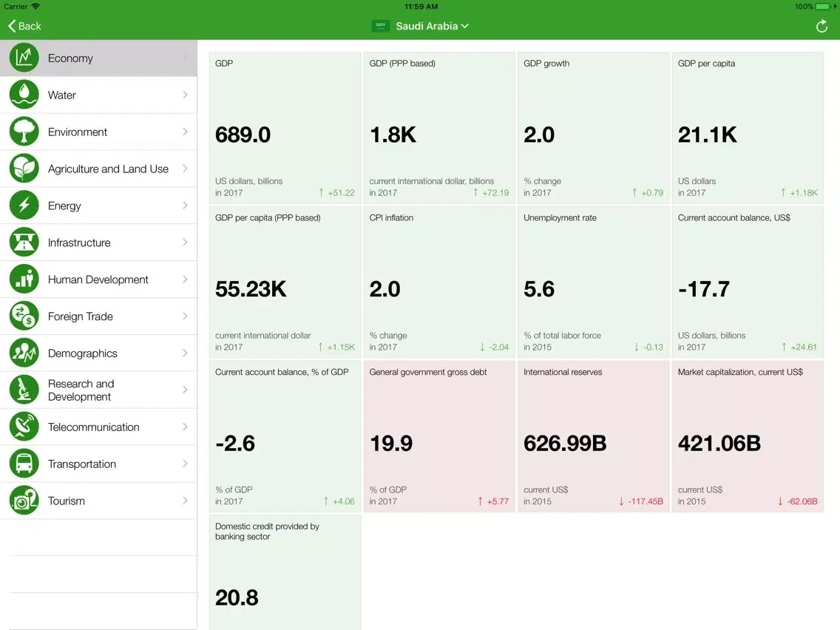The height and width of the screenshot is (630, 840).
Task: Click the Transportation bus icon
Action: [24, 464]
